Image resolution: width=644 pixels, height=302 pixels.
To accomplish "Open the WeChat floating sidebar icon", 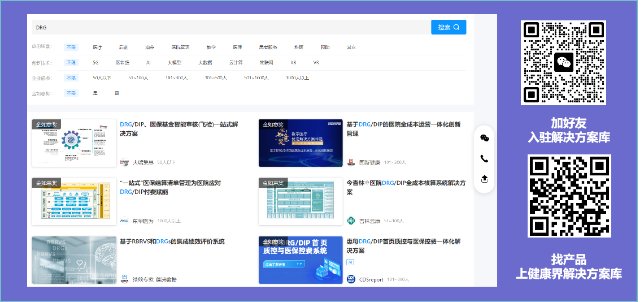I will pos(484,138).
